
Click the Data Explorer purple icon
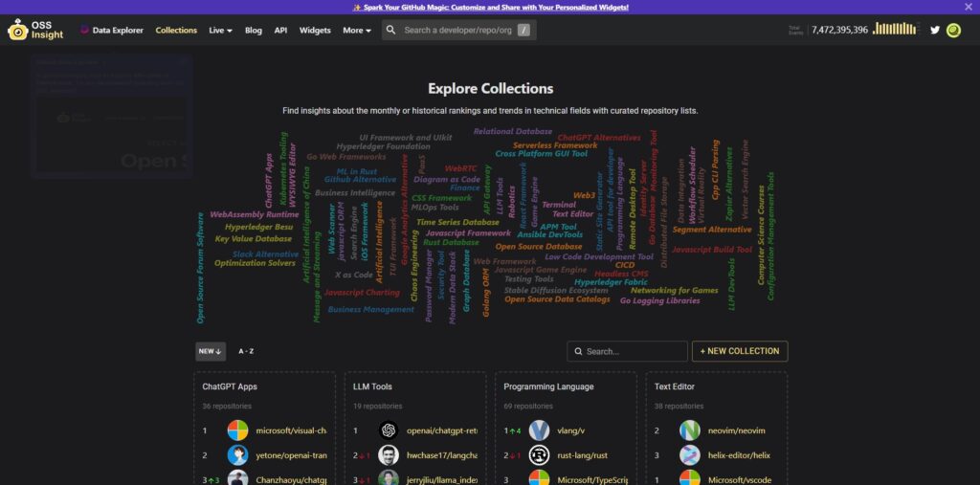tap(84, 30)
